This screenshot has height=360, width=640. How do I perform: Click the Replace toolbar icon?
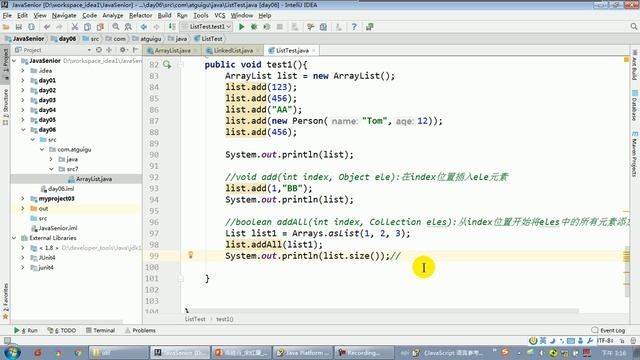pyautogui.click(x=128, y=27)
